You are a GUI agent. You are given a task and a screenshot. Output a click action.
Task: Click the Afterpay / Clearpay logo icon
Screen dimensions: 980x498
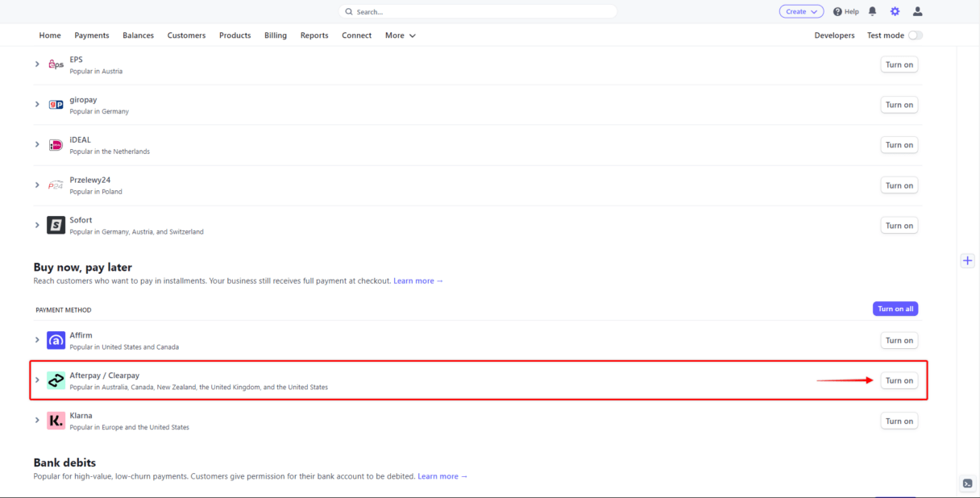56,380
